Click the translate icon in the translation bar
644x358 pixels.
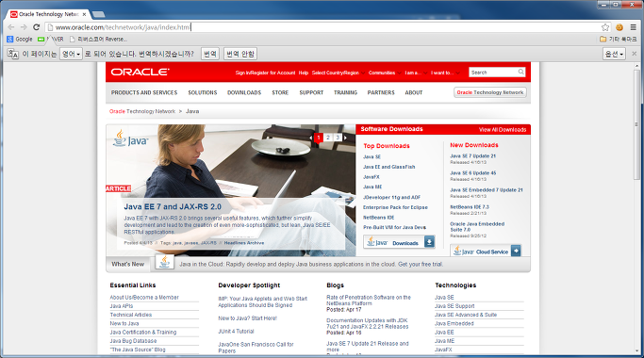[13, 54]
